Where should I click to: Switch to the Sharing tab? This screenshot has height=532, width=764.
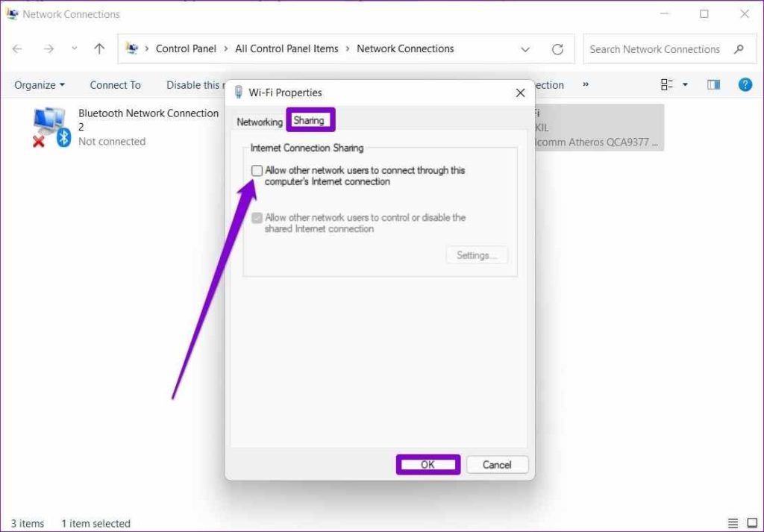309,120
